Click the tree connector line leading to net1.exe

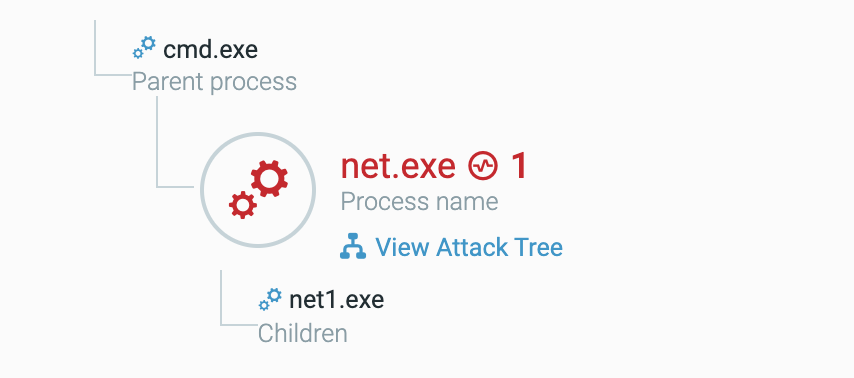[x=221, y=298]
